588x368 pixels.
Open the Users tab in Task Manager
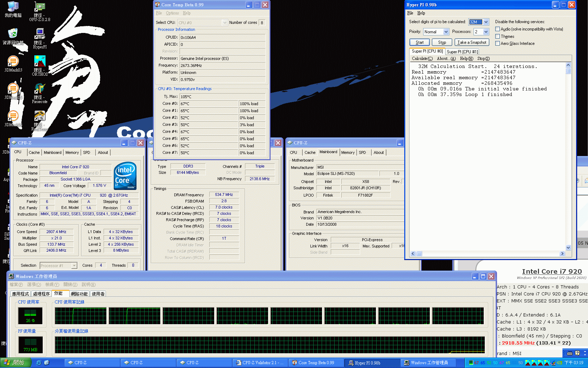coord(98,294)
